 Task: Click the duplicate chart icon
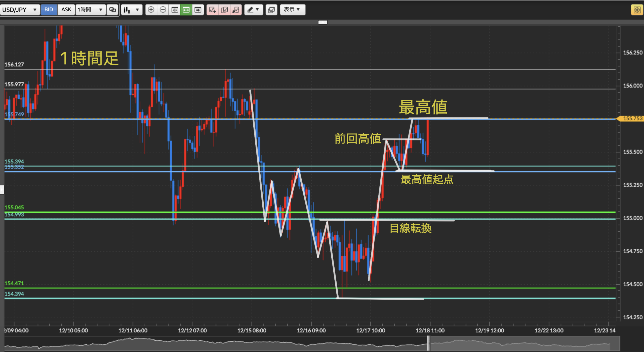click(224, 10)
